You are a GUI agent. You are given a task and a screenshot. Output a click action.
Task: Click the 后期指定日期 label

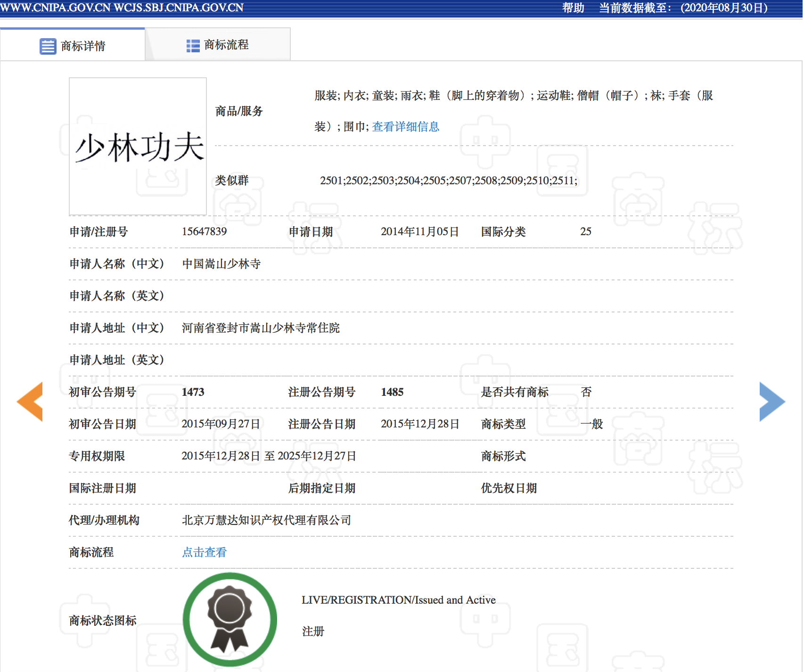(x=322, y=488)
